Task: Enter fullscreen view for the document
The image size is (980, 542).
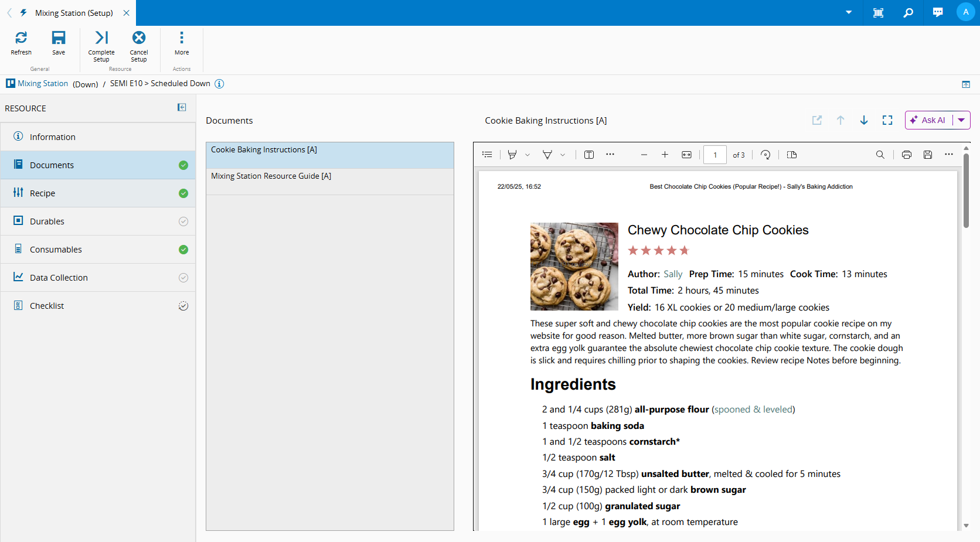Action: pyautogui.click(x=887, y=120)
